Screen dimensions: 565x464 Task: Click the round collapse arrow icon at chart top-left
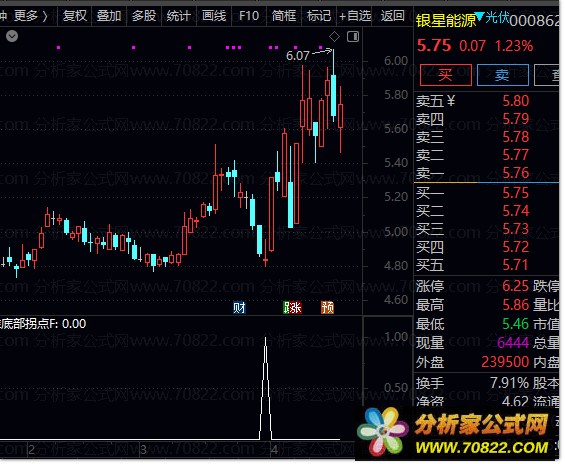click(x=12, y=36)
